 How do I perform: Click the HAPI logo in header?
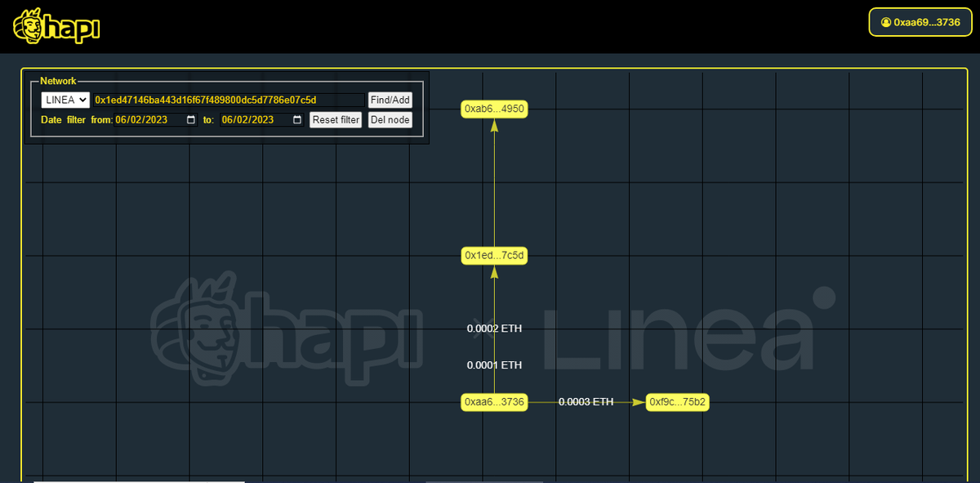pyautogui.click(x=56, y=26)
